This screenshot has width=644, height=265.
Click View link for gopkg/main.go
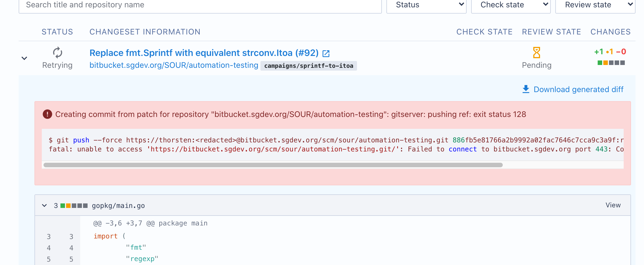pyautogui.click(x=613, y=205)
